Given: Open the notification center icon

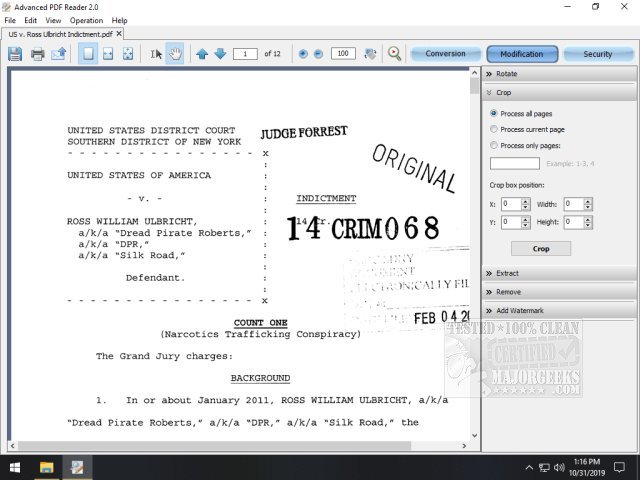Looking at the screenshot, I should tap(619, 467).
